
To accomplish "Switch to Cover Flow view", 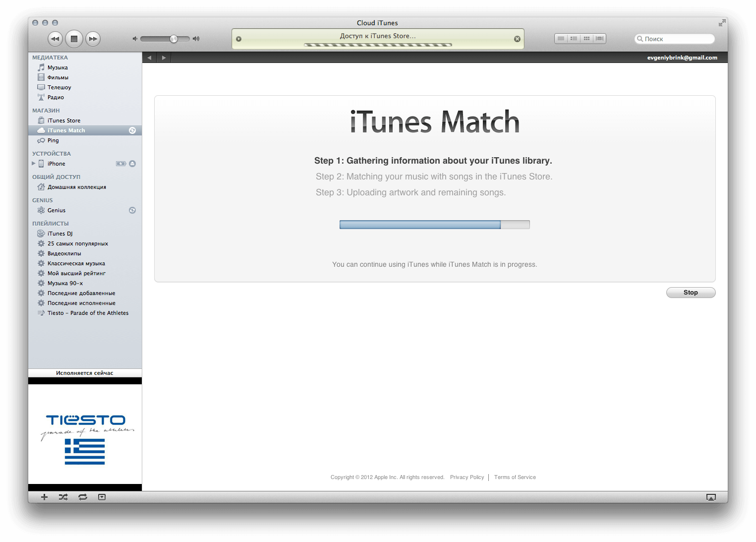I will point(599,39).
